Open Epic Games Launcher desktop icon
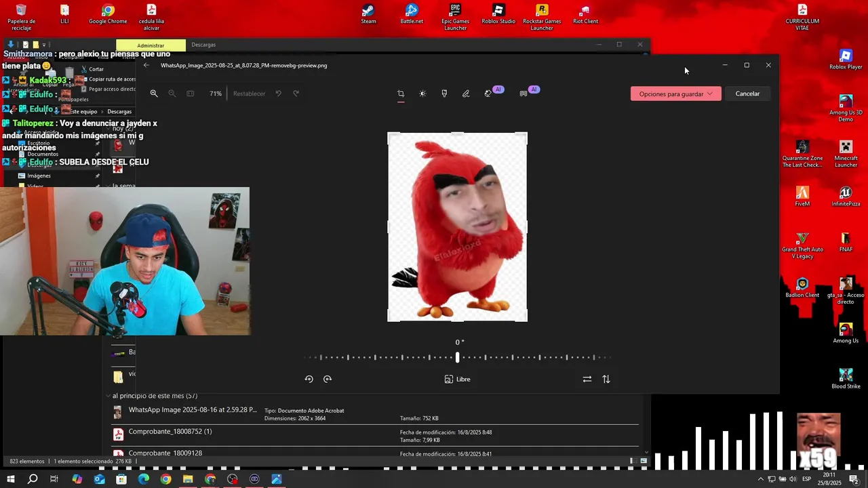This screenshot has width=868, height=488. click(x=455, y=16)
